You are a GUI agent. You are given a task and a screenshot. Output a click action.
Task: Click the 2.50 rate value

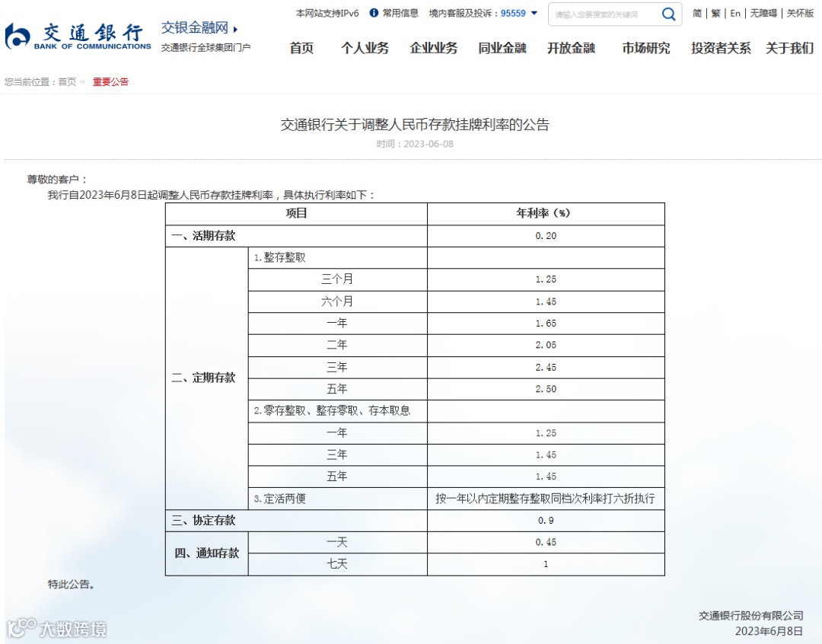click(546, 389)
